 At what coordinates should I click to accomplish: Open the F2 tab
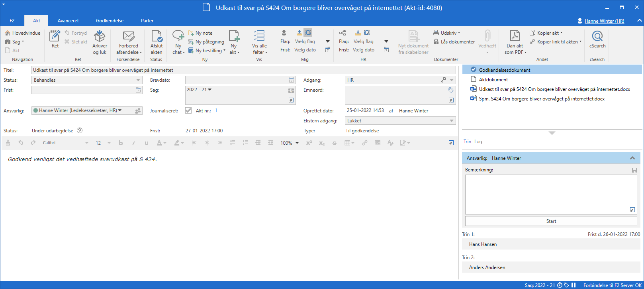(x=12, y=21)
